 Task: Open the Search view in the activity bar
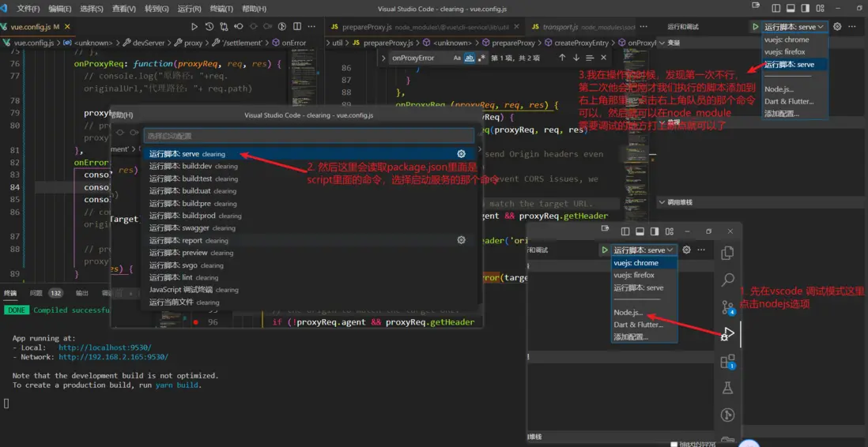[728, 280]
